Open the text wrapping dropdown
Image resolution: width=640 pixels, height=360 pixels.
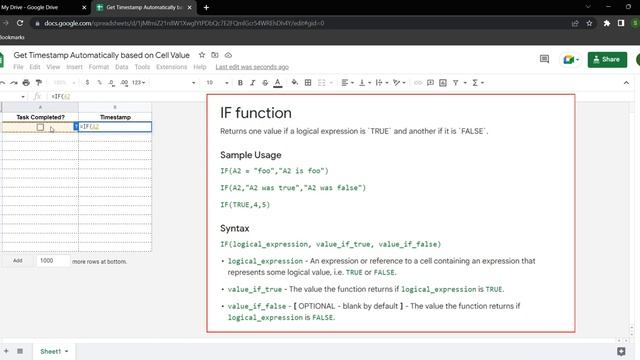(382, 83)
